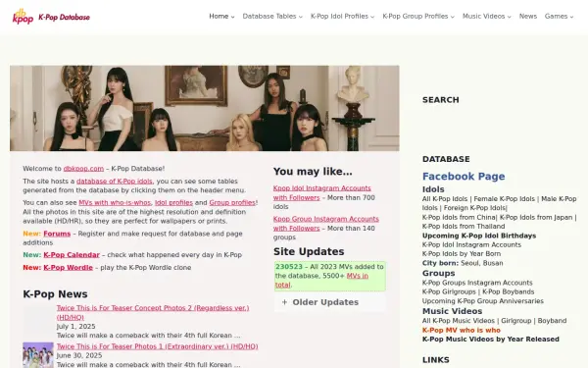Screen dimensions: 588x368
Task: Open the Home menu
Action: pyautogui.click(x=221, y=17)
